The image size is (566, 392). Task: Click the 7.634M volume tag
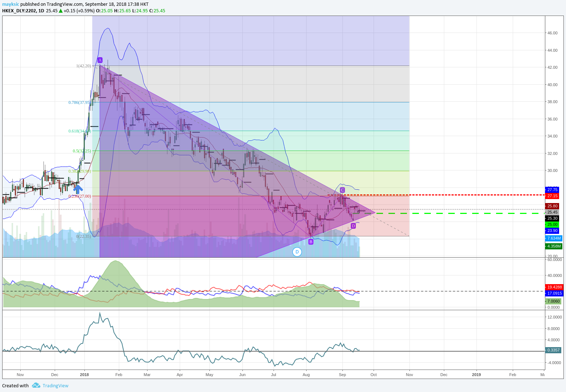[x=554, y=238]
